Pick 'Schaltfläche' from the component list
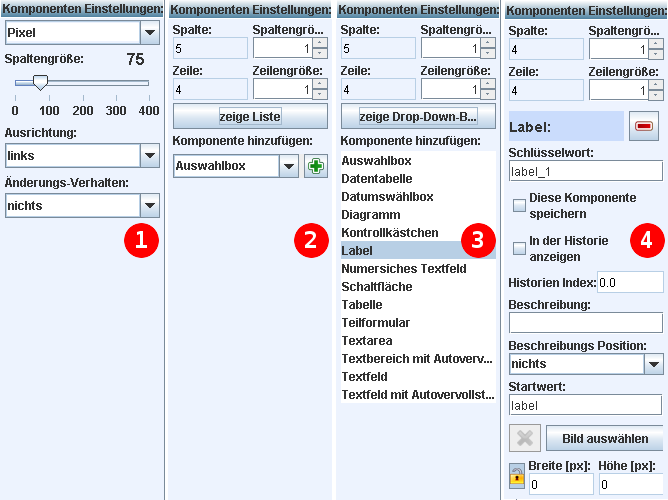The width and height of the screenshot is (668, 500). point(375,287)
